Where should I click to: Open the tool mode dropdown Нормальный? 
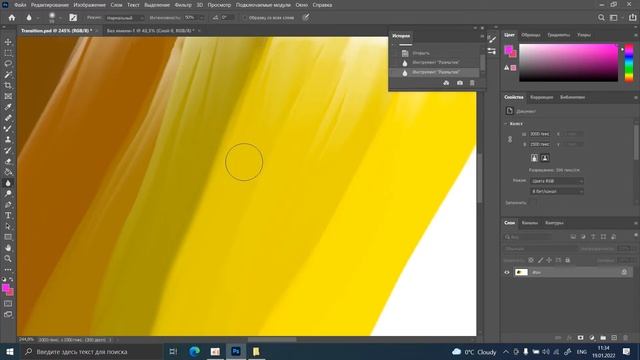pos(124,18)
